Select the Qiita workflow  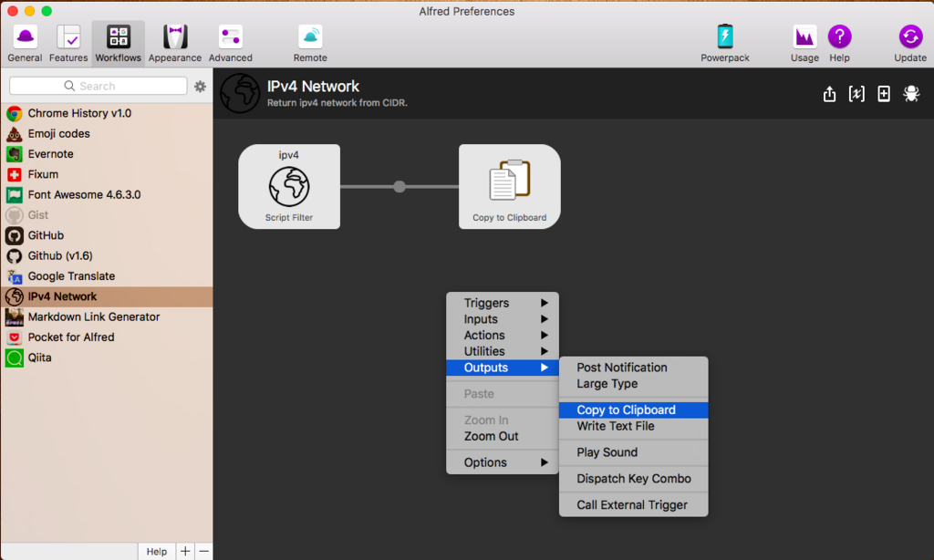point(107,358)
